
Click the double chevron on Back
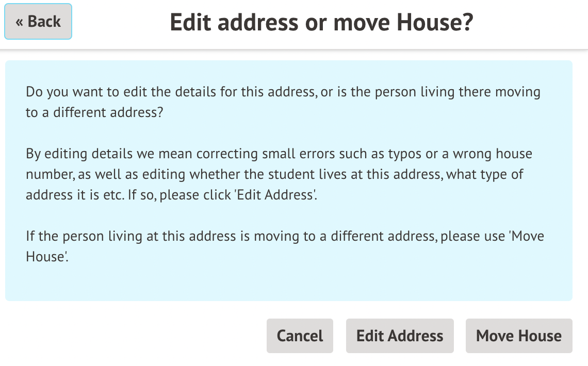[x=20, y=22]
